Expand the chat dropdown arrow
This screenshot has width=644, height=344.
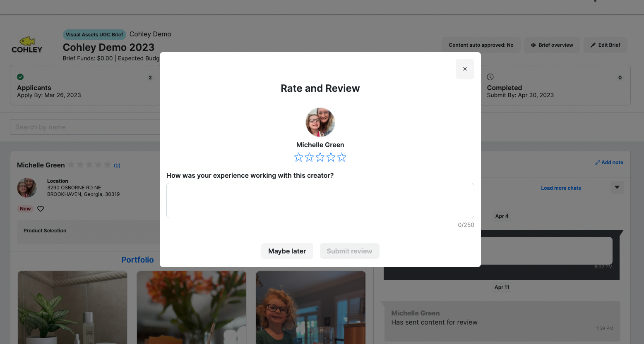[617, 187]
